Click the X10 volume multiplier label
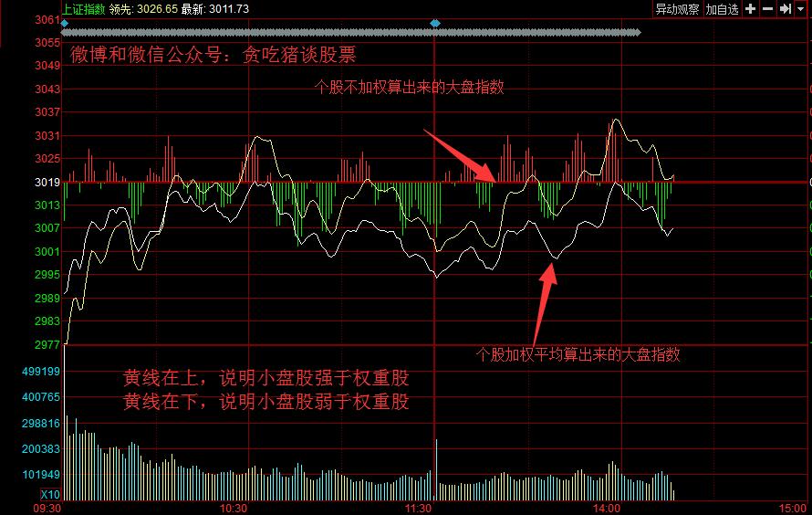Viewport: 812px width, 515px height. (50, 494)
